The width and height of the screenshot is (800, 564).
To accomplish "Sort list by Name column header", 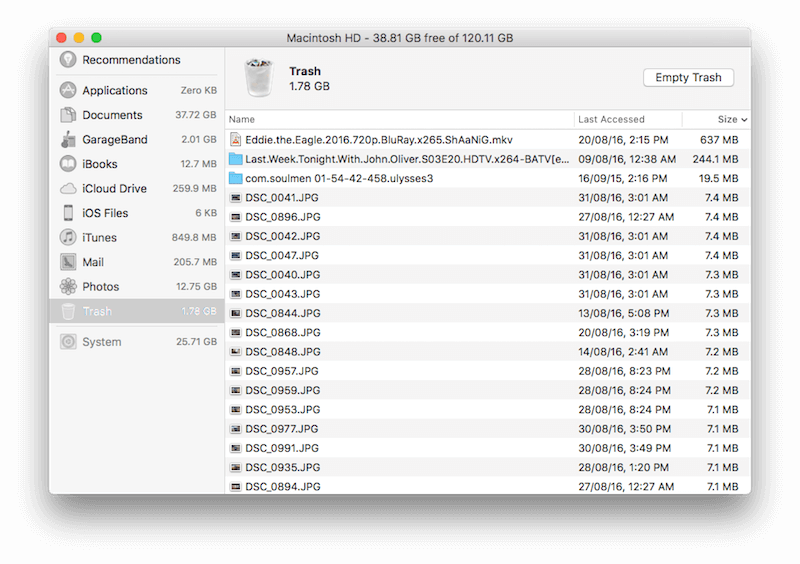I will 243,119.
